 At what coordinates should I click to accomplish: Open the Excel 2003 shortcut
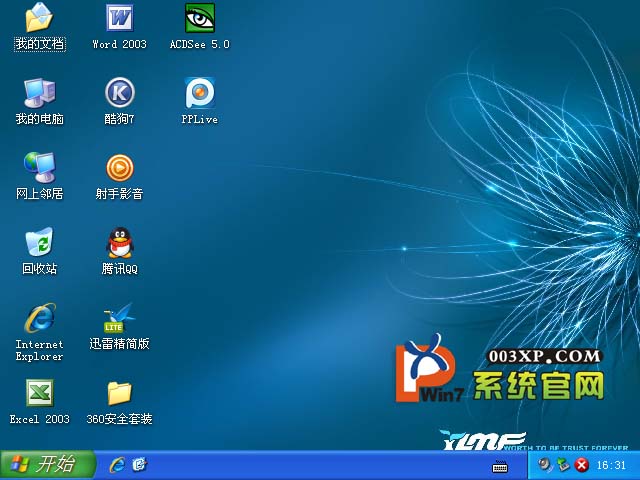(x=40, y=393)
